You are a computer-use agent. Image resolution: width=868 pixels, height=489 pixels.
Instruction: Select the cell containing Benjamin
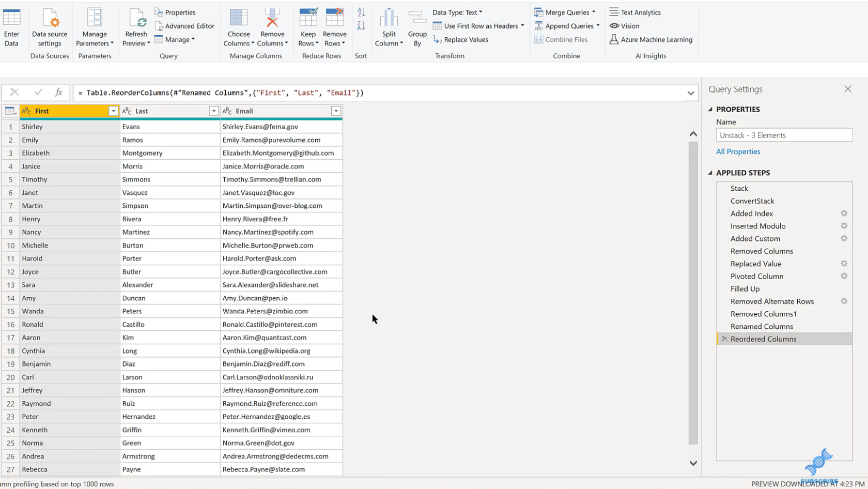tap(70, 364)
